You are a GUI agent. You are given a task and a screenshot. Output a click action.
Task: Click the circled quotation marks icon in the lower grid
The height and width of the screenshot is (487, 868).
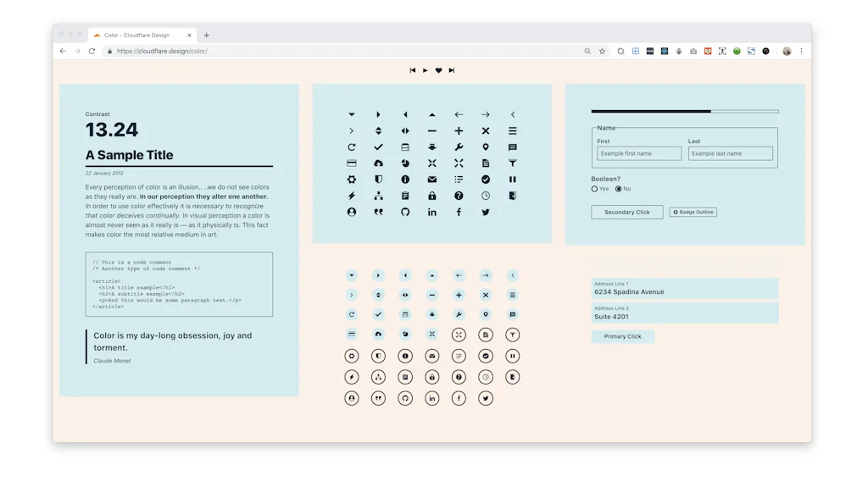pos(378,398)
